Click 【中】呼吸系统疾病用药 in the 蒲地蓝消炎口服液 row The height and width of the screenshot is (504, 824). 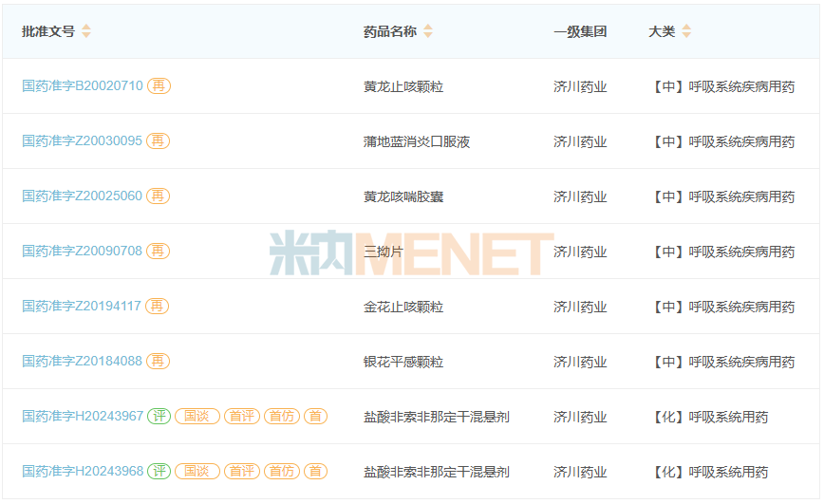[722, 141]
